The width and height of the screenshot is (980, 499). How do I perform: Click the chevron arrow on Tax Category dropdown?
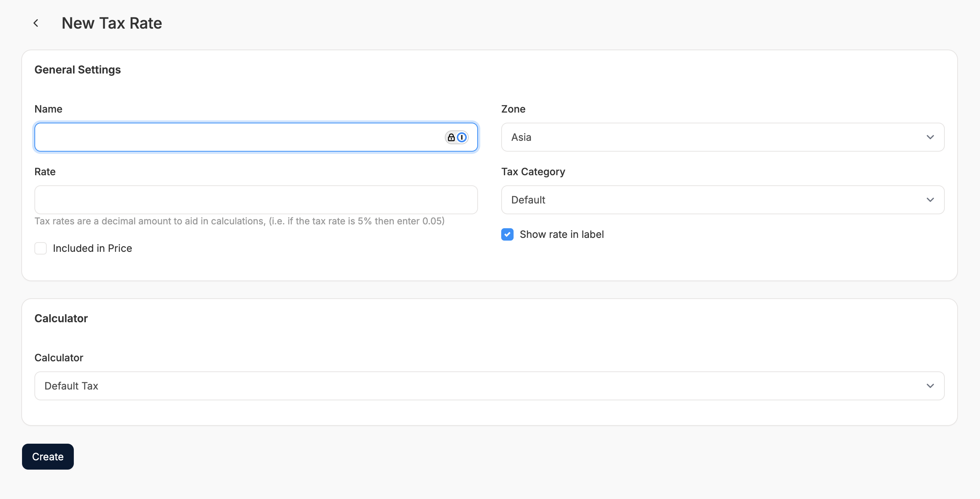pos(930,200)
